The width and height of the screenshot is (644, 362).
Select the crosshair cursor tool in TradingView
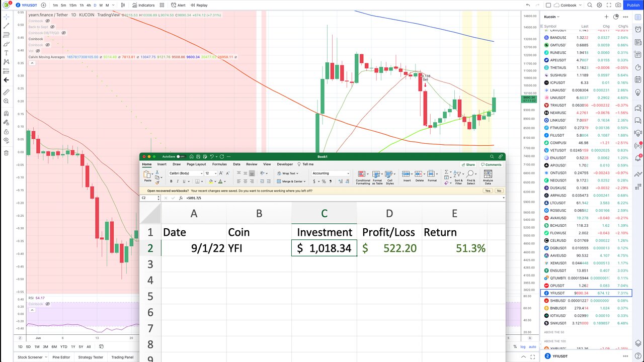6,16
